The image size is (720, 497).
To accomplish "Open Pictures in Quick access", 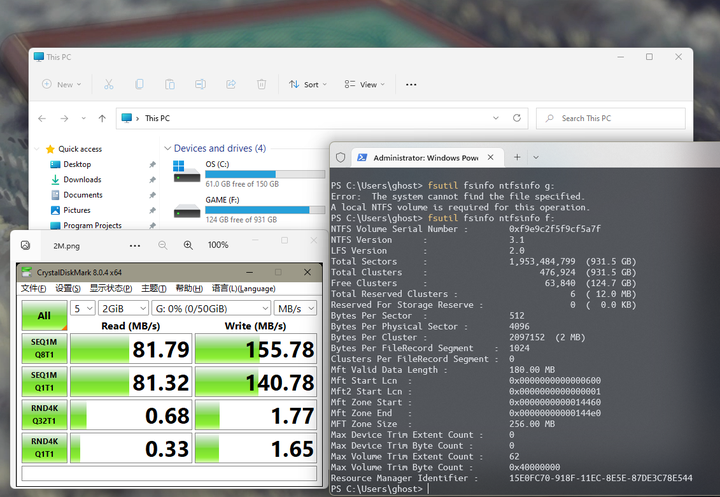I will [77, 210].
